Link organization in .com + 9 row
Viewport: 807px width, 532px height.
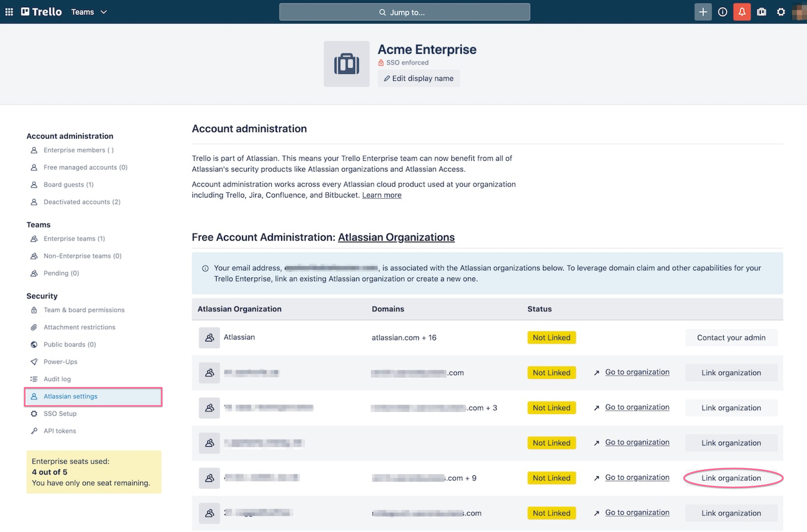(731, 478)
